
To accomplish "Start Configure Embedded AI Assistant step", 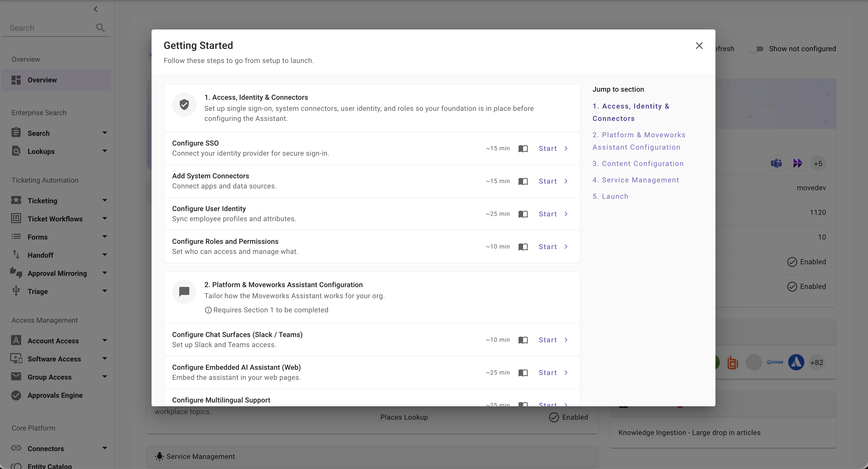I will click(553, 373).
